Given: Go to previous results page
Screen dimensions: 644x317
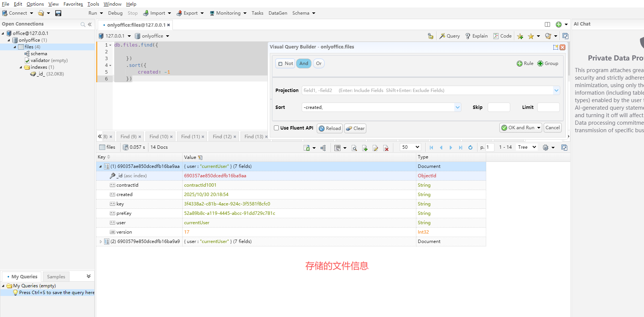Looking at the screenshot, I should point(441,148).
